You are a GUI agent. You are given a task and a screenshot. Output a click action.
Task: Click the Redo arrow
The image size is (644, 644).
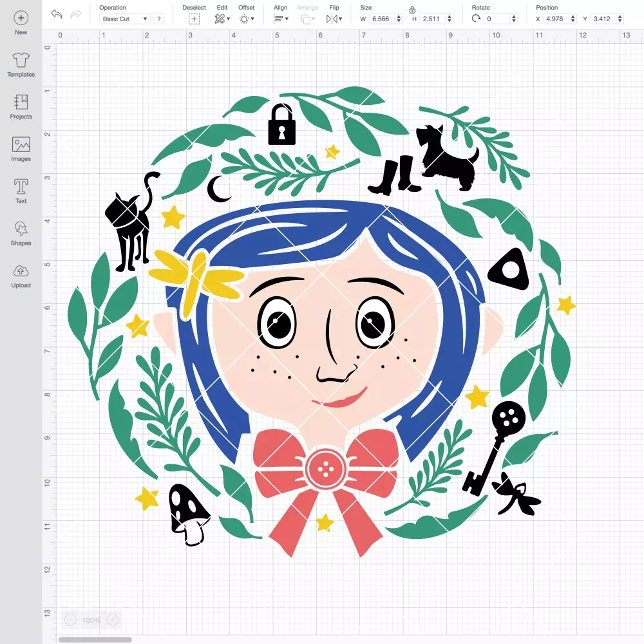76,14
